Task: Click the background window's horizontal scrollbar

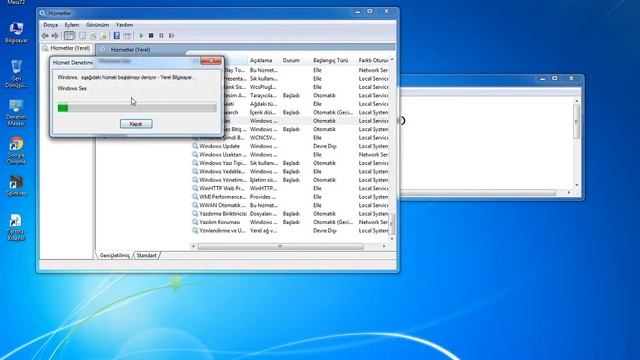Action: tap(478, 192)
